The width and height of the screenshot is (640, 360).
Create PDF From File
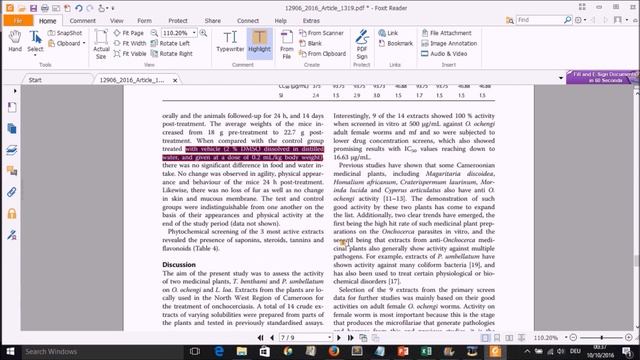(287, 44)
